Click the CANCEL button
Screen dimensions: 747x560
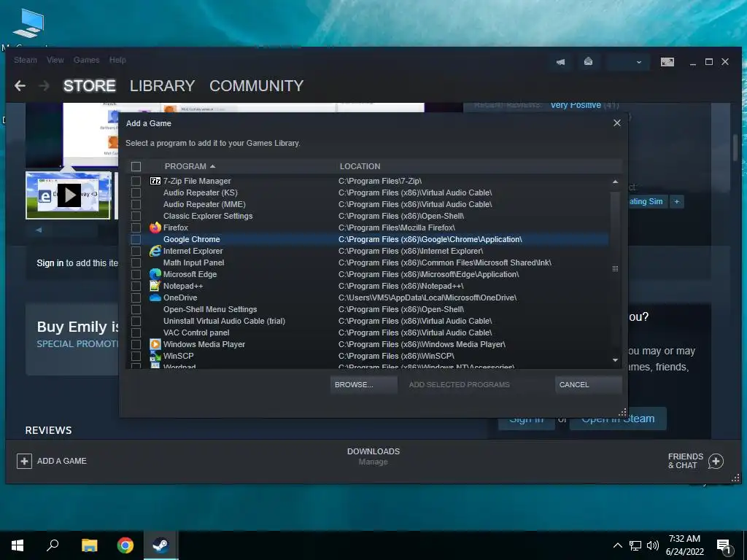click(x=589, y=385)
